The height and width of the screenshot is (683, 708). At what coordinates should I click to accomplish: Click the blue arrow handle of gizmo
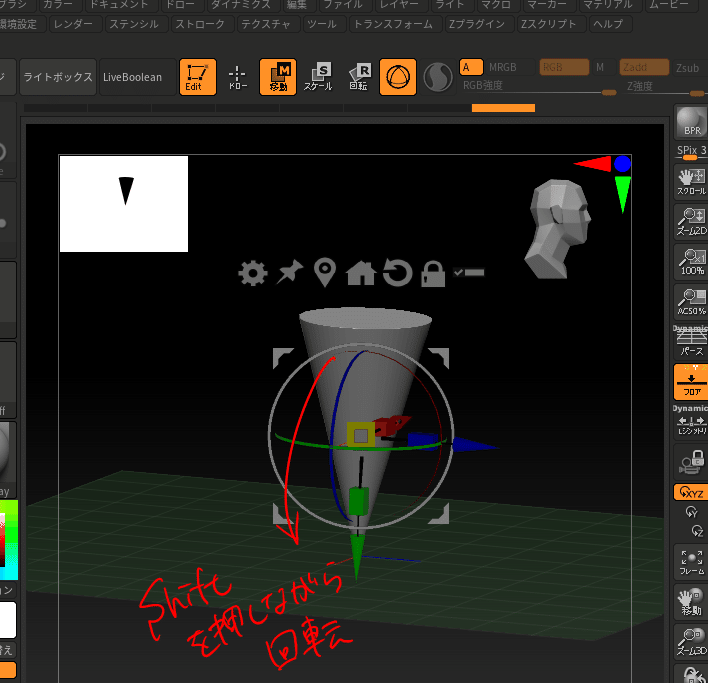click(474, 445)
